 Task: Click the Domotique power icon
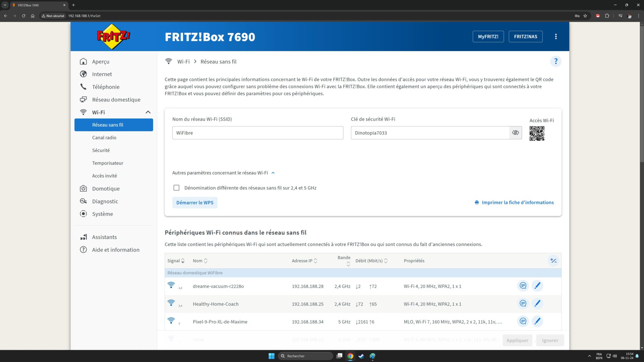(x=83, y=189)
